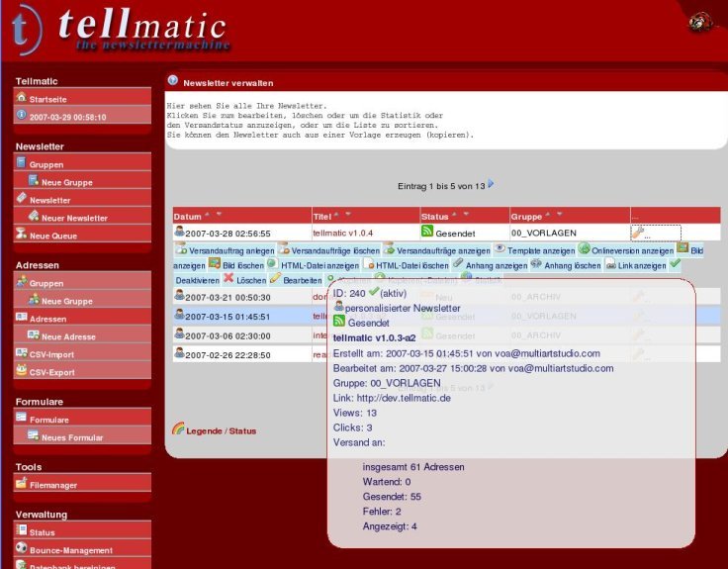
Task: Click the person icon beside 2007-03-28 02:56:55
Action: point(179,231)
